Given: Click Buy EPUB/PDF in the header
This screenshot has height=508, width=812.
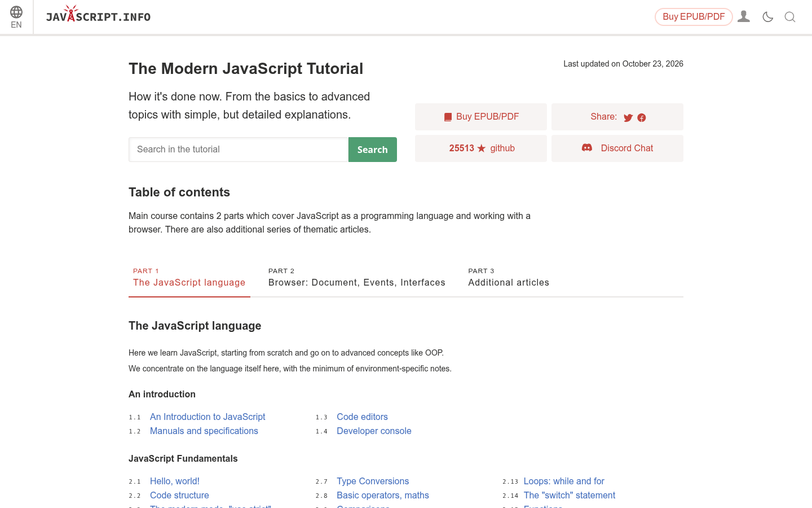Looking at the screenshot, I should point(694,17).
